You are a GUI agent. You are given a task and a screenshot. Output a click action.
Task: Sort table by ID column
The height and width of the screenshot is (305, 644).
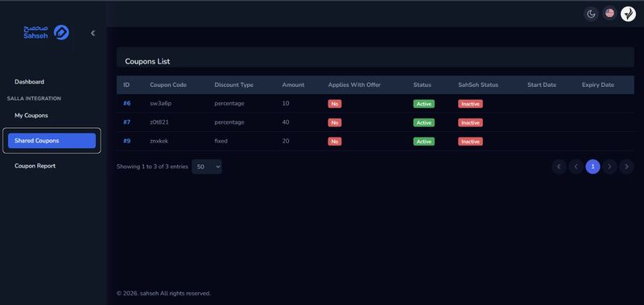click(126, 85)
